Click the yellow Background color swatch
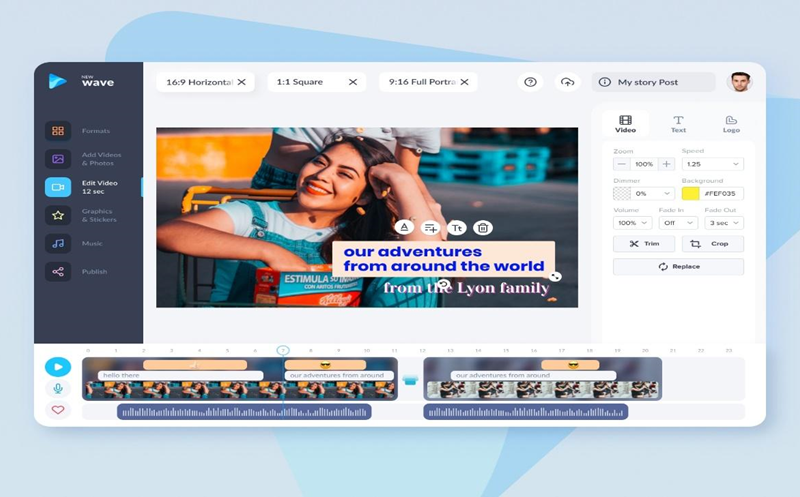The image size is (800, 497). pos(690,193)
